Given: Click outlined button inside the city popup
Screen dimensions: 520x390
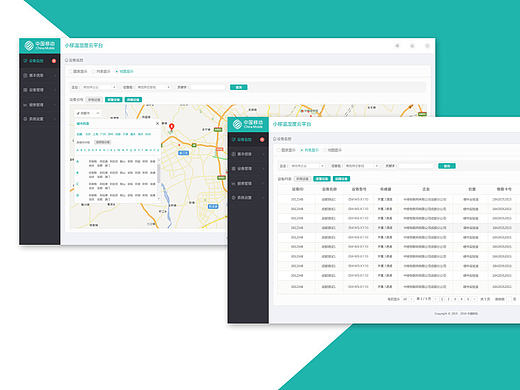Looking at the screenshot, I should click(103, 142).
